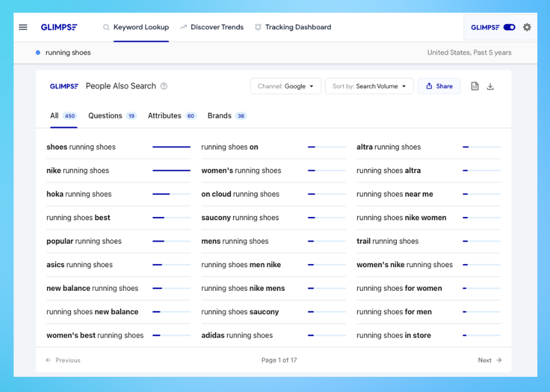
Task: Open the hamburger navigation menu
Action: pyautogui.click(x=23, y=27)
